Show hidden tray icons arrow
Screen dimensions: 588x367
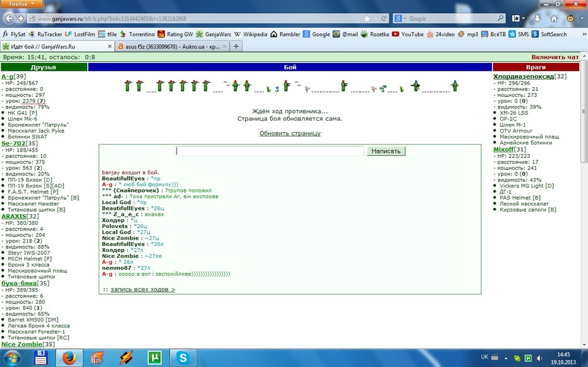506,358
